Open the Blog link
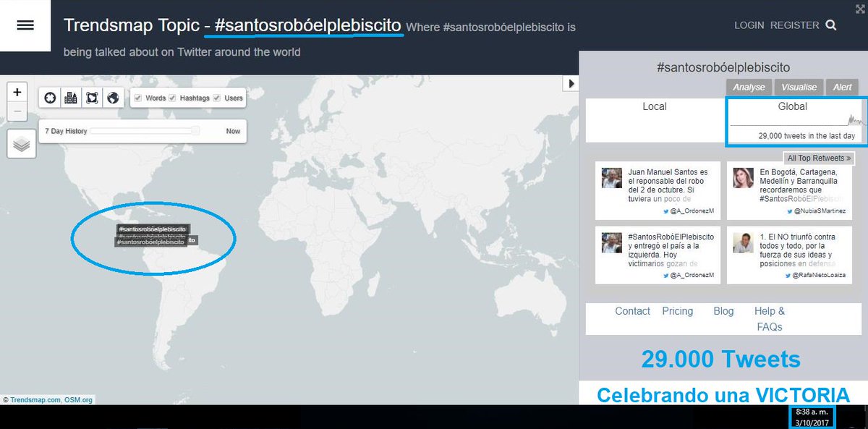 [723, 311]
